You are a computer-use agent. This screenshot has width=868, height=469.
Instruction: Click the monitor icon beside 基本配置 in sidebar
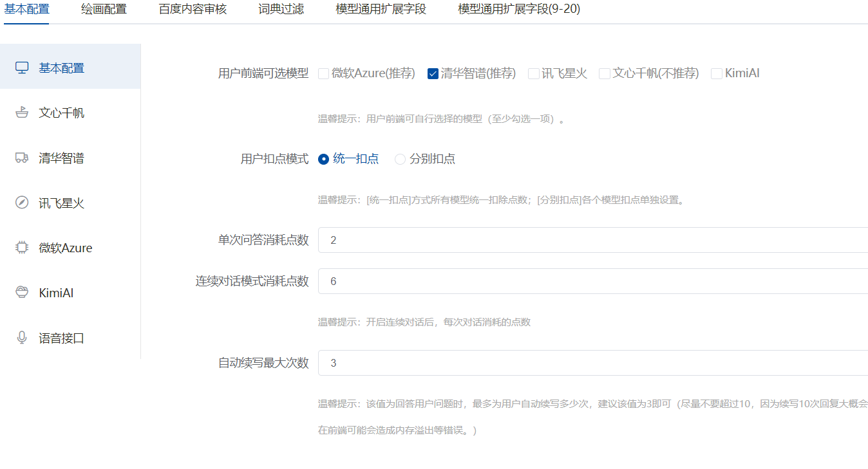[x=22, y=68]
